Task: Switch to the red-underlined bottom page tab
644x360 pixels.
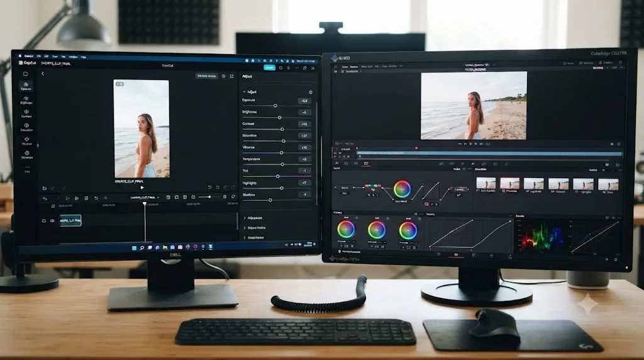Action: coord(456,255)
